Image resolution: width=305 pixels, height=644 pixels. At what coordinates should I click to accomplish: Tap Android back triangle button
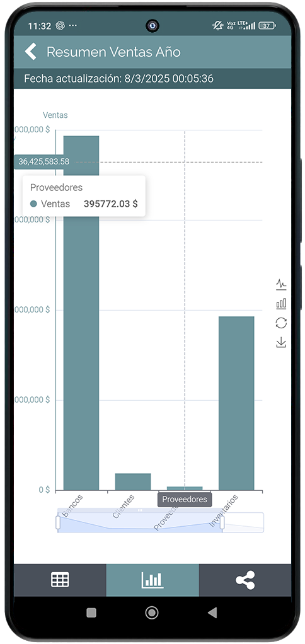(212, 612)
